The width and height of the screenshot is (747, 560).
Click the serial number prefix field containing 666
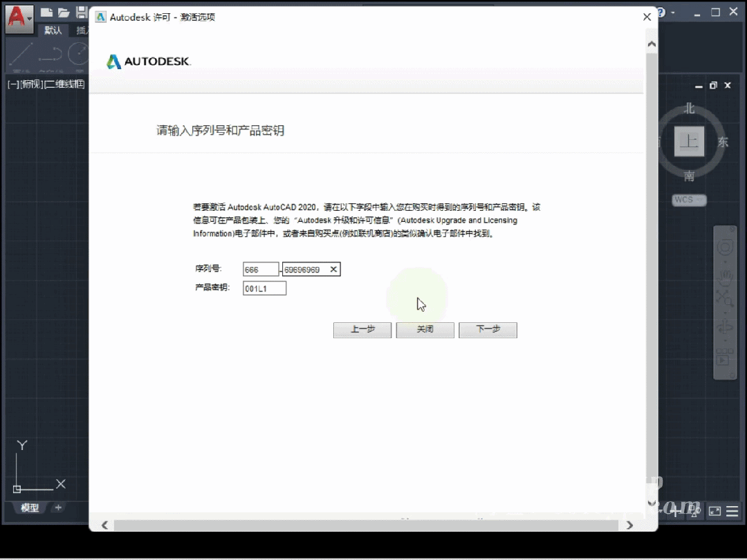(x=261, y=270)
